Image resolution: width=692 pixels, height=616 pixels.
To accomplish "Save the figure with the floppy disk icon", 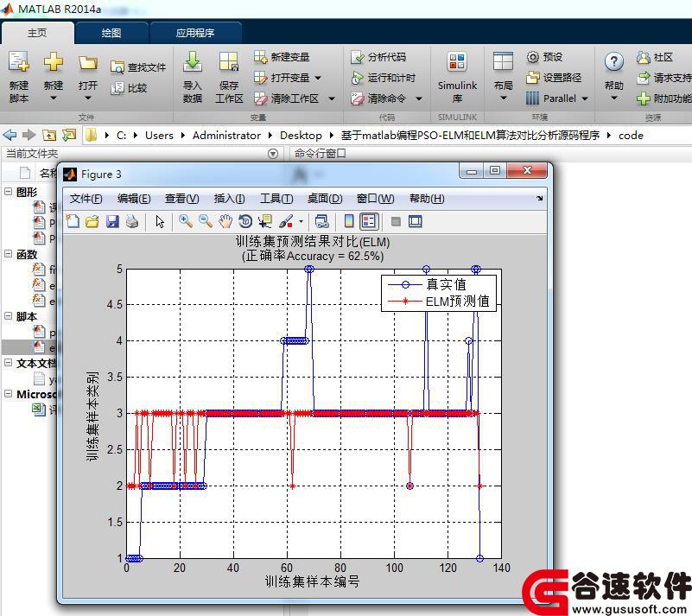I will [x=112, y=221].
